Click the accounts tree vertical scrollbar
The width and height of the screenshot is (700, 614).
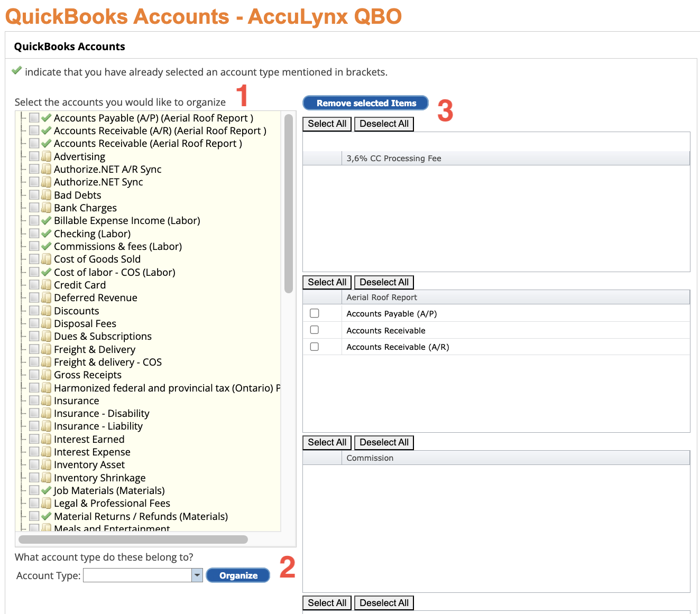click(289, 203)
